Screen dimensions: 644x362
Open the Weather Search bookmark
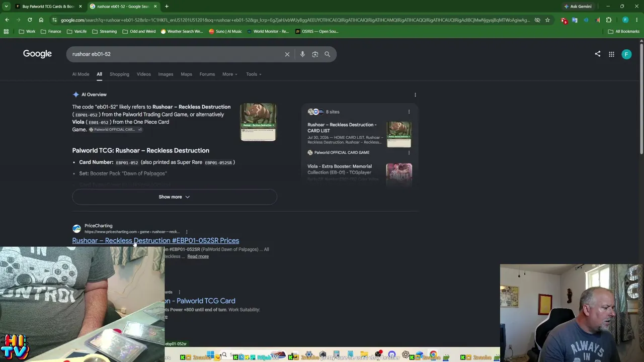point(182,31)
